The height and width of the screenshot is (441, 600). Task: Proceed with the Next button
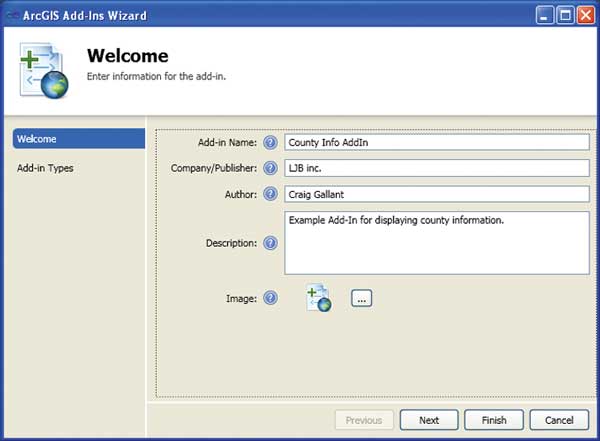429,420
